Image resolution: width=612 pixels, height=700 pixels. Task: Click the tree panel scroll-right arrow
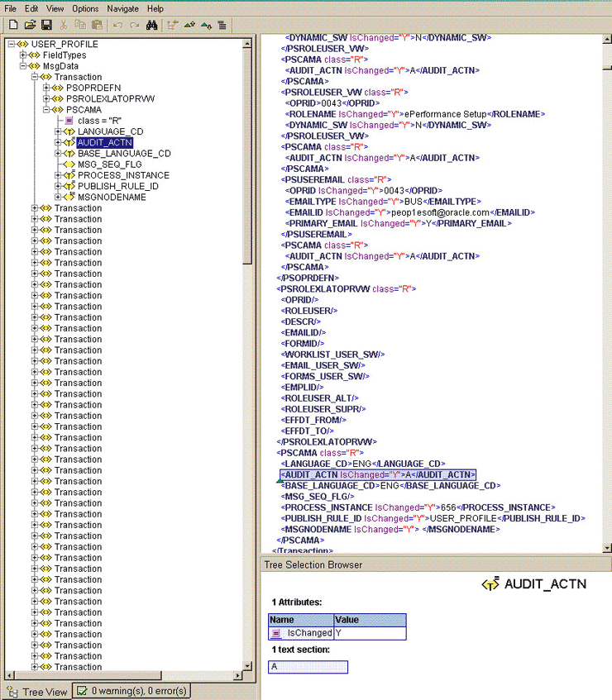pyautogui.click(x=239, y=676)
